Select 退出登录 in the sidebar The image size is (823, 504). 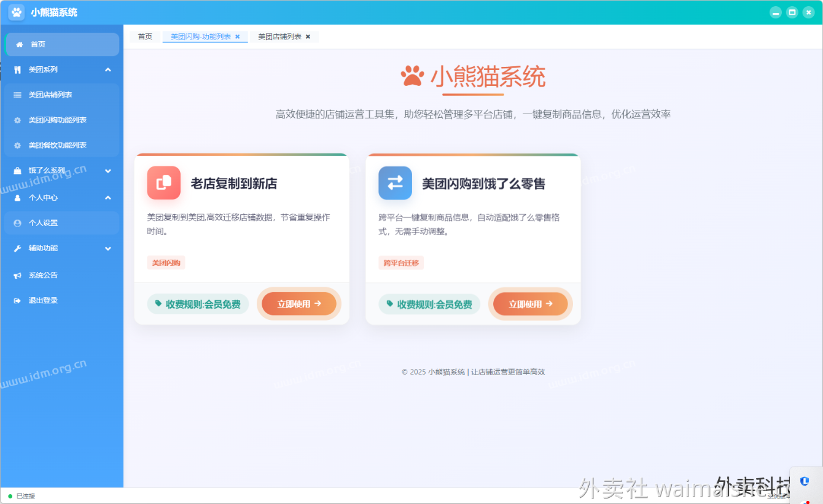tap(61, 301)
